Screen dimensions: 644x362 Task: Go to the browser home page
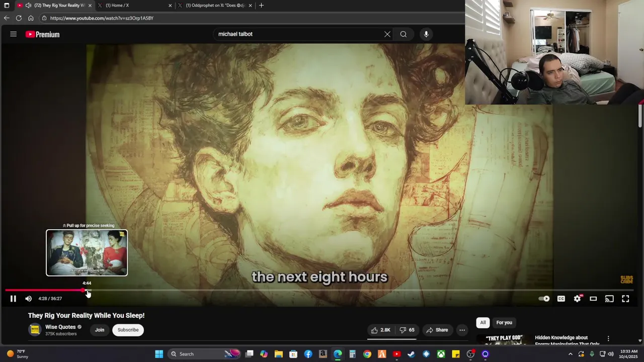(31, 18)
